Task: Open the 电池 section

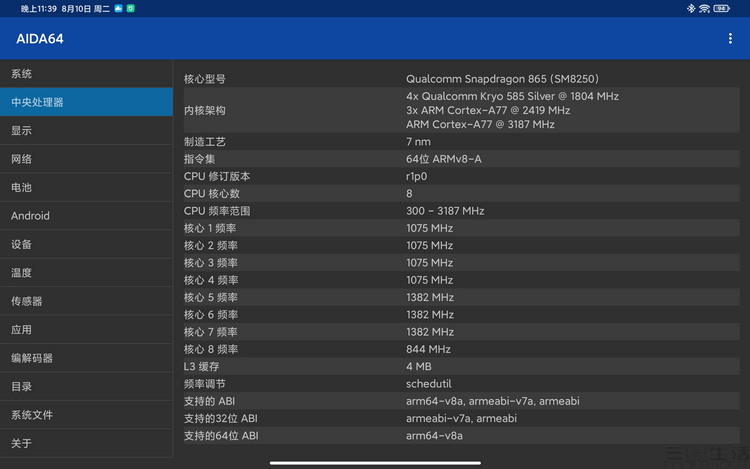Action: click(86, 187)
